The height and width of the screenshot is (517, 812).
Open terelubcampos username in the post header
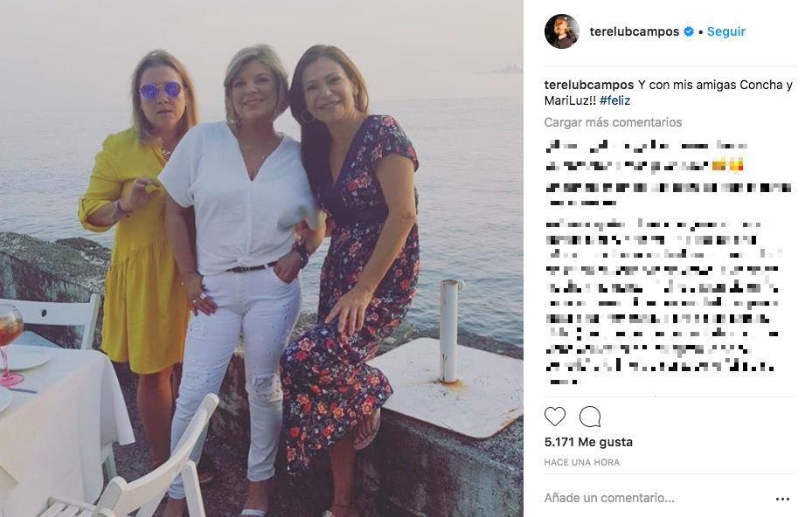634,31
